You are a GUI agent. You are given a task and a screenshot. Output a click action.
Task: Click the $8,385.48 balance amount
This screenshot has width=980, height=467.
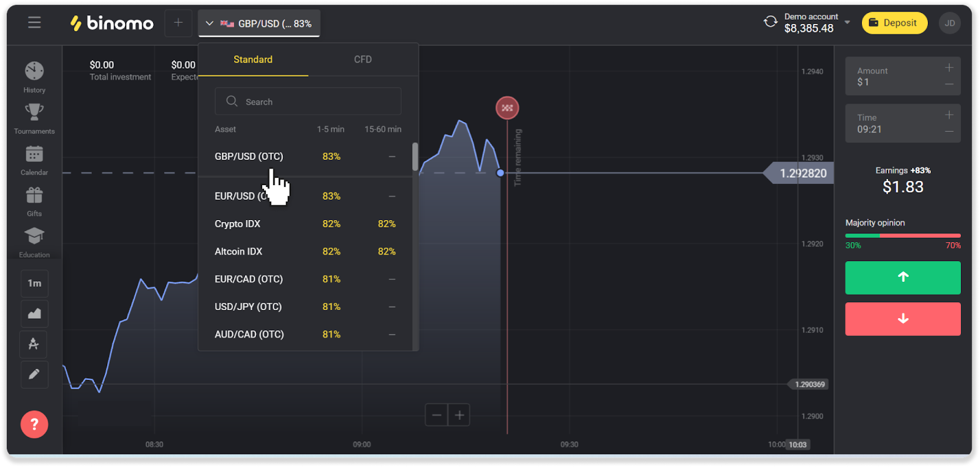pos(809,28)
